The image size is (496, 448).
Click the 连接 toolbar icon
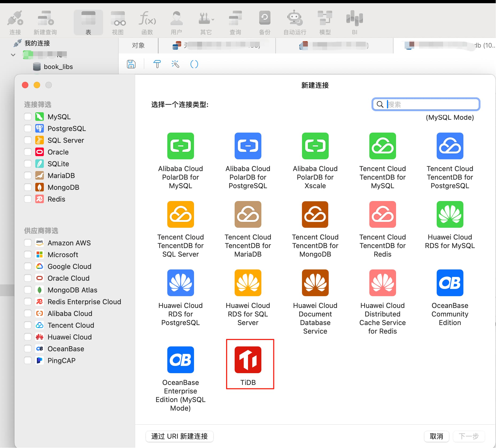coord(15,23)
